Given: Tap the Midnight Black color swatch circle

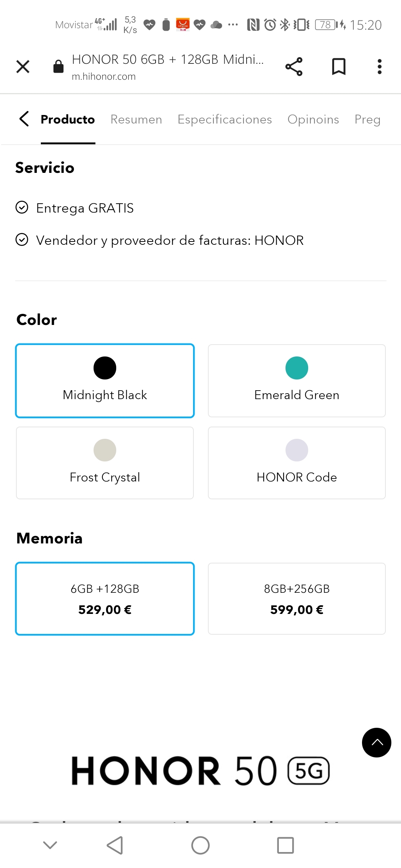Looking at the screenshot, I should pyautogui.click(x=105, y=368).
